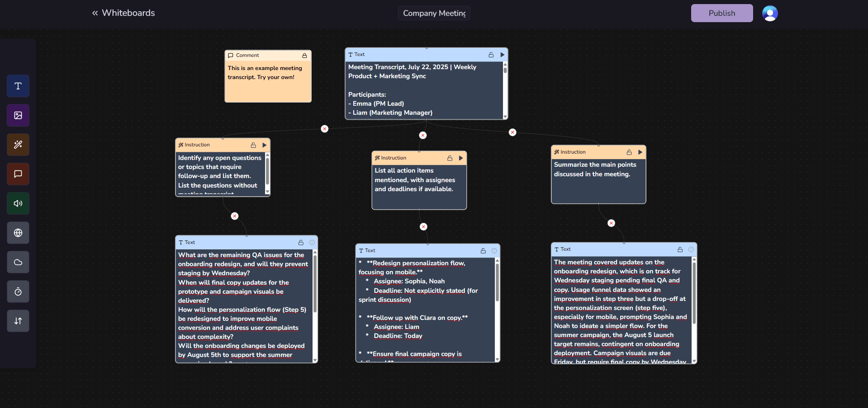
Task: Toggle lock on Summarize instruction node
Action: (629, 152)
